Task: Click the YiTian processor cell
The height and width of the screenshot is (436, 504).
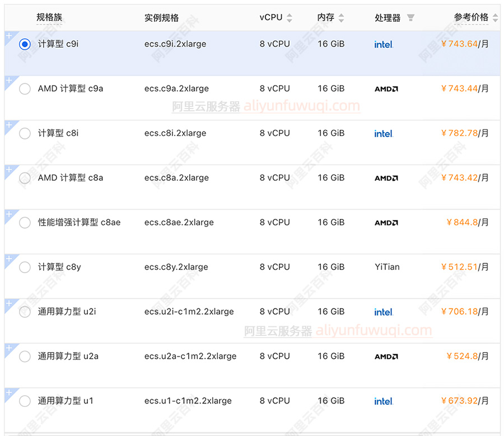Action: coord(387,267)
